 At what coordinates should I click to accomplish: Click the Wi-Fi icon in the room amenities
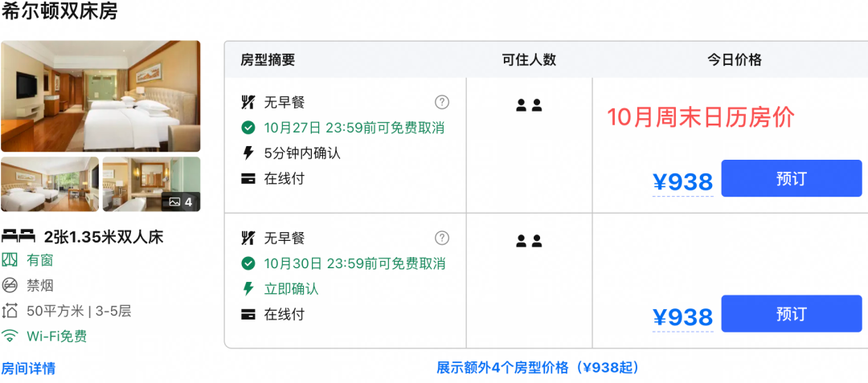(10, 336)
